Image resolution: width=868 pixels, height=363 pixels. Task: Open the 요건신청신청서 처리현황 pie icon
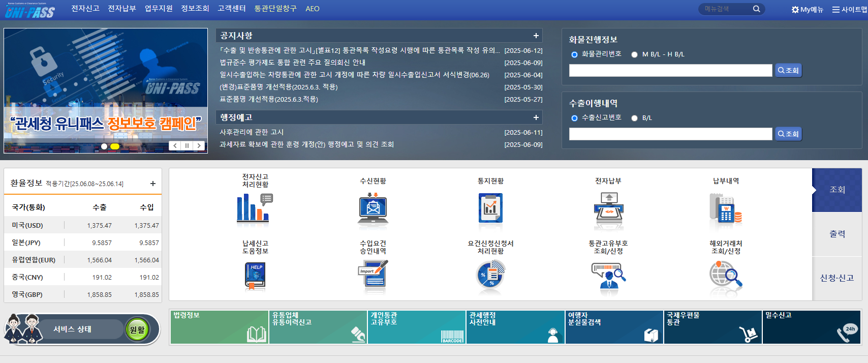click(490, 275)
